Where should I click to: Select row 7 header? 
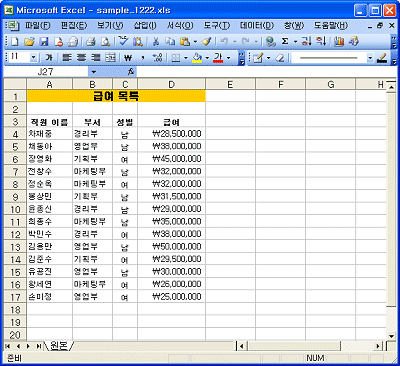pyautogui.click(x=15, y=172)
